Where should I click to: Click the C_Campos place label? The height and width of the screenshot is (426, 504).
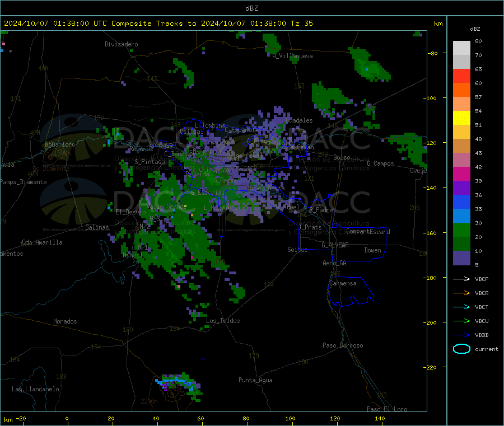(x=380, y=163)
